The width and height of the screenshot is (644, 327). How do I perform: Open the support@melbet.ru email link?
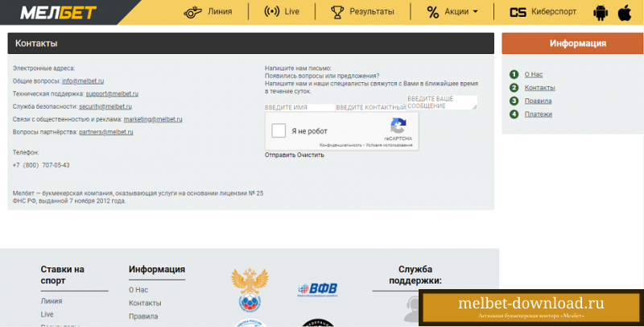[112, 93]
